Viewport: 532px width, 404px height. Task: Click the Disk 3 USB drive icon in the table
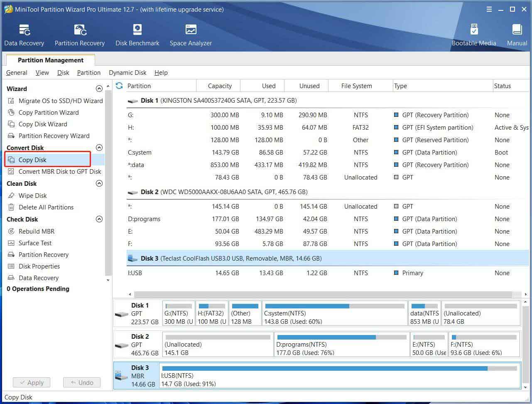(x=132, y=259)
